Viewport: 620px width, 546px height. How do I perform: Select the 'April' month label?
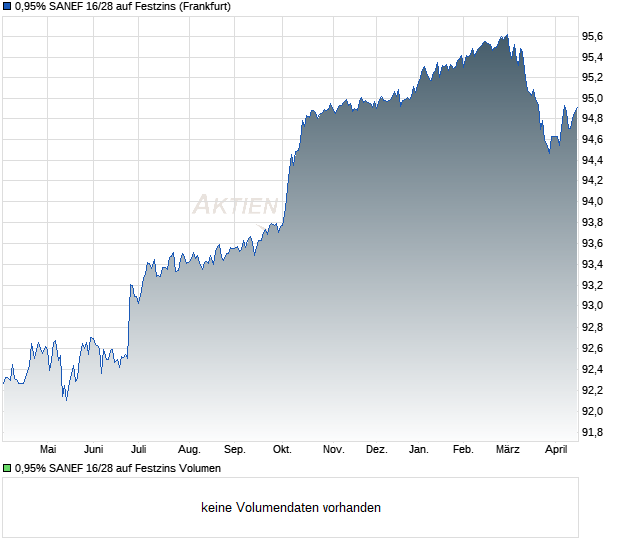click(x=556, y=450)
